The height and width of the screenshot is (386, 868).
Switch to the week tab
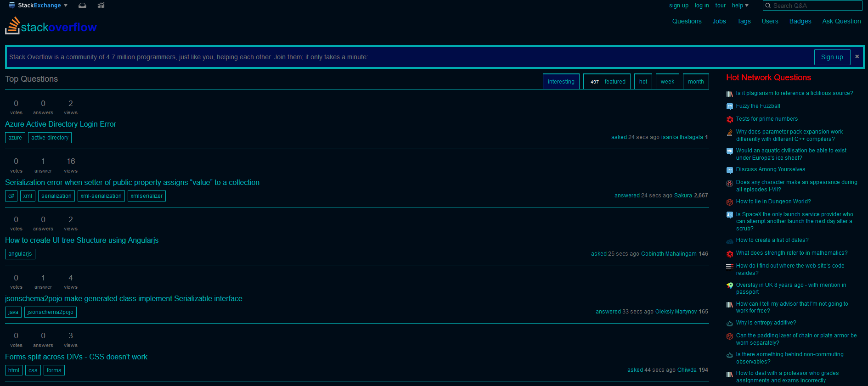667,82
